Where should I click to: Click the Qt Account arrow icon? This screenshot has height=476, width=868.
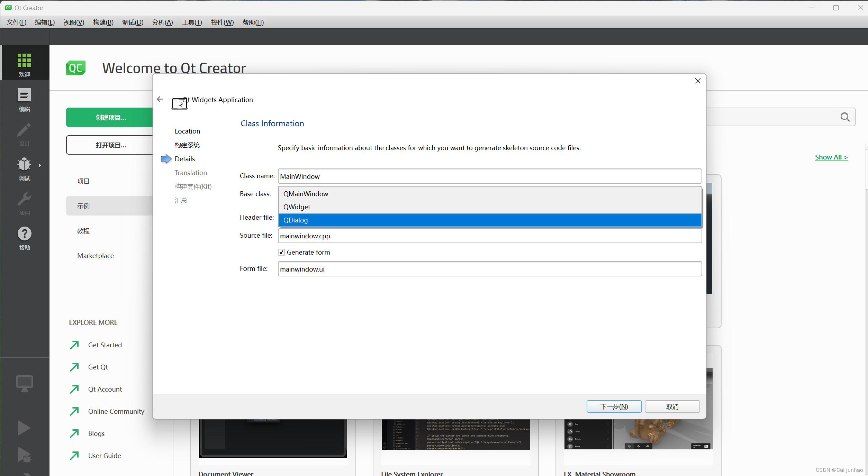(74, 389)
